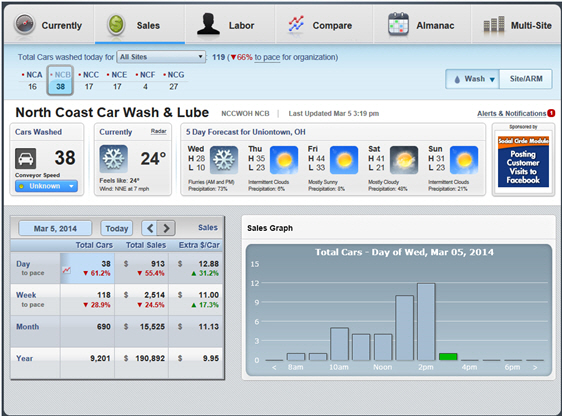
Task: Select the NCB site
Action: click(60, 80)
